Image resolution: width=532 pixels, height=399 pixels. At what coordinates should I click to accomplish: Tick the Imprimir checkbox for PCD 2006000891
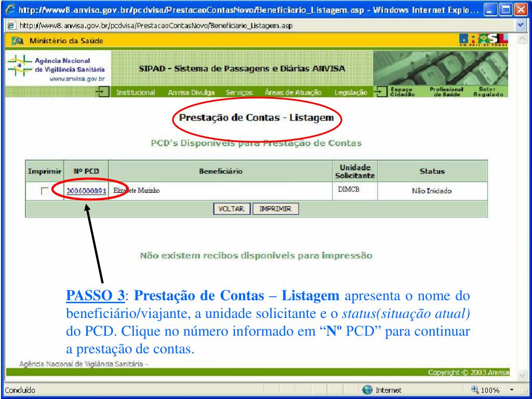click(x=45, y=192)
